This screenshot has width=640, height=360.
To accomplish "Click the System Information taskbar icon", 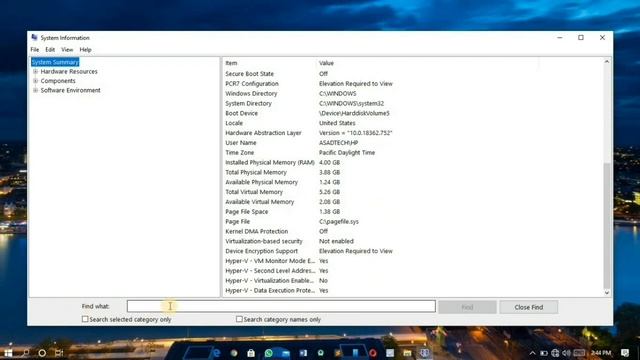I will coord(424,353).
